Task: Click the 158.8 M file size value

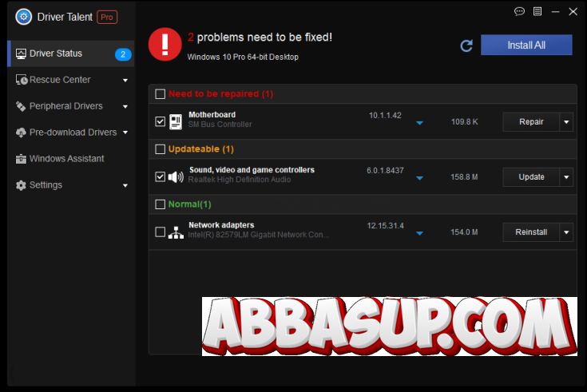Action: (464, 177)
